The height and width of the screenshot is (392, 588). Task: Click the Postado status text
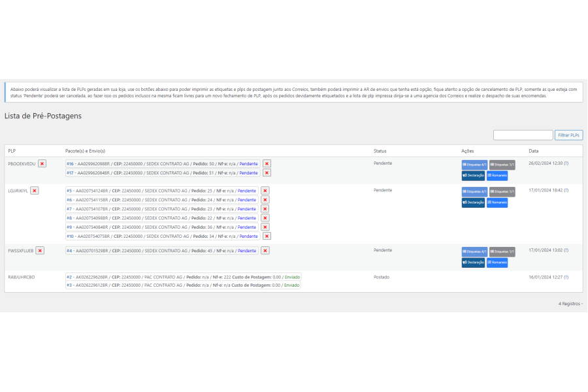tap(382, 277)
